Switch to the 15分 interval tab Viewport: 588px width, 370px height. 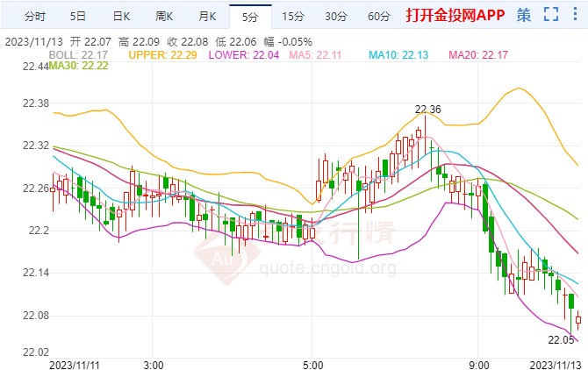293,17
